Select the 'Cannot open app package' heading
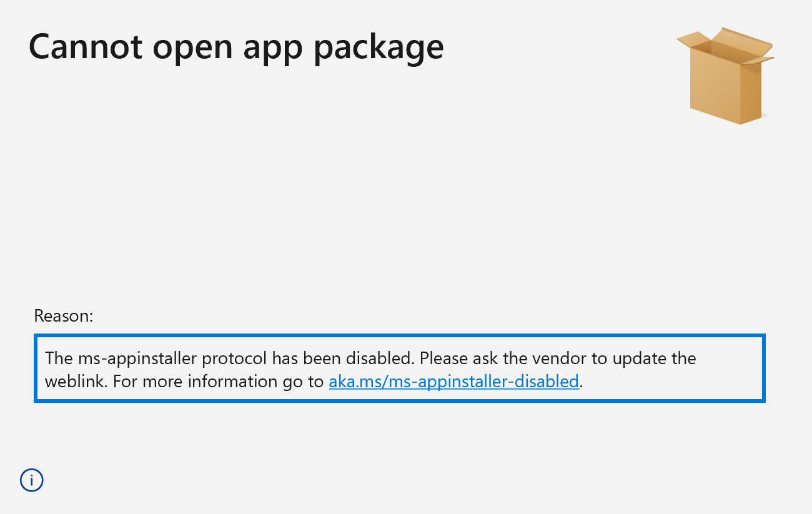The height and width of the screenshot is (514, 812). coord(237,47)
